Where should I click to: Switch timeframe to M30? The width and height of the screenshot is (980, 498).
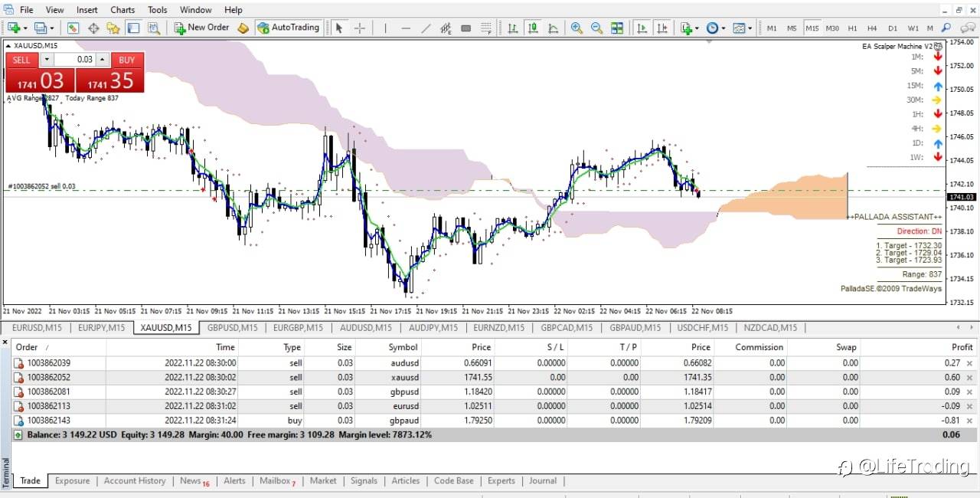(x=832, y=28)
